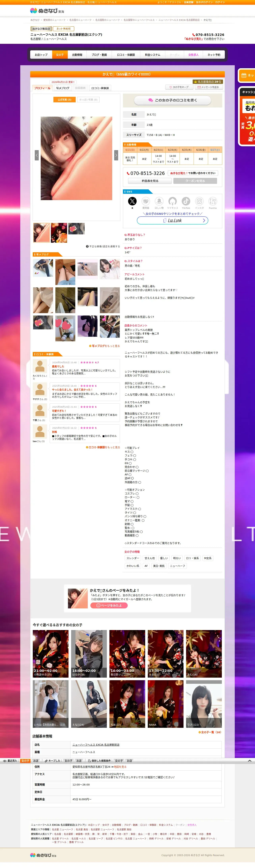Select the プロフィール tab
The width and height of the screenshot is (255, 868).
[x=42, y=88]
